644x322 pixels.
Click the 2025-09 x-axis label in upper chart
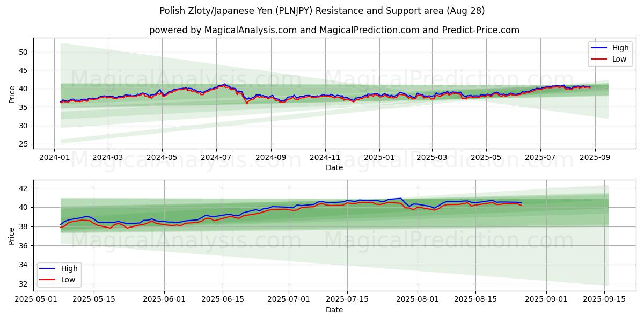(x=595, y=158)
